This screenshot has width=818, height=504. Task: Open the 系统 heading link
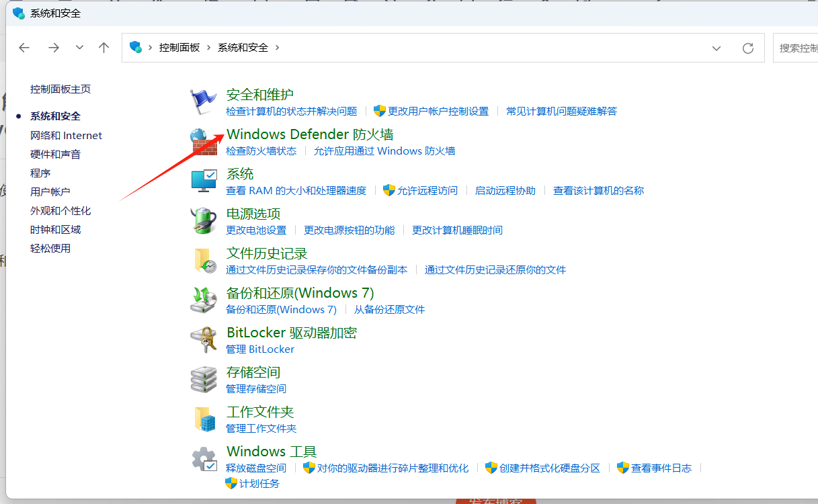pyautogui.click(x=240, y=174)
